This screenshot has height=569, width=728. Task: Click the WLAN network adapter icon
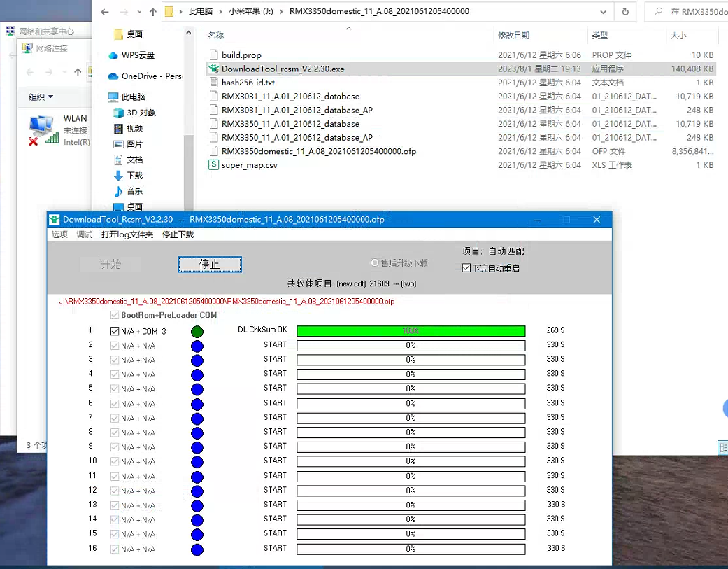[x=43, y=130]
